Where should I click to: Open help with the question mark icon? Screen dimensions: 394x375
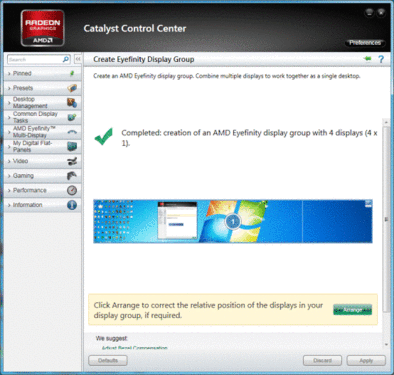pos(381,59)
